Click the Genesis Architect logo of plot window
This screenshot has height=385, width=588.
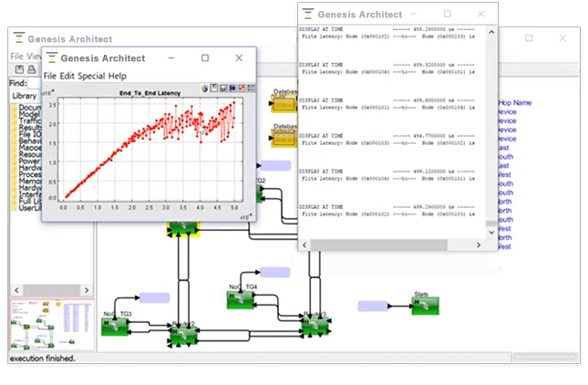click(51, 57)
